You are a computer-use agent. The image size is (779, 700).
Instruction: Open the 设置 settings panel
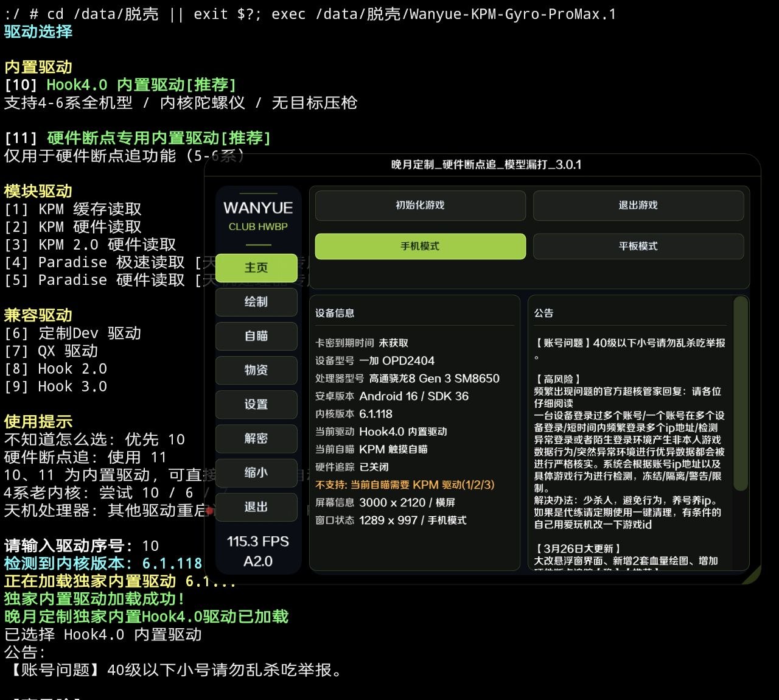(256, 405)
